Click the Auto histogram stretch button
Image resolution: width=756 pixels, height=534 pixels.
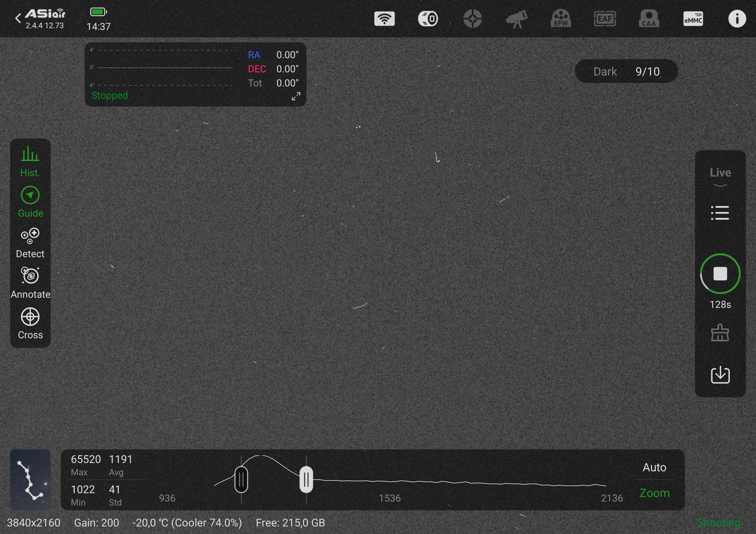(x=654, y=467)
